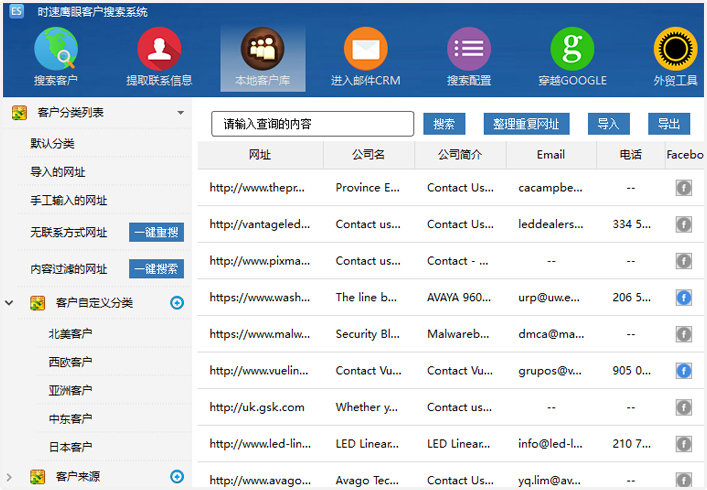Select the 本地客户库 toolbar icon
The image size is (707, 490).
(262, 48)
